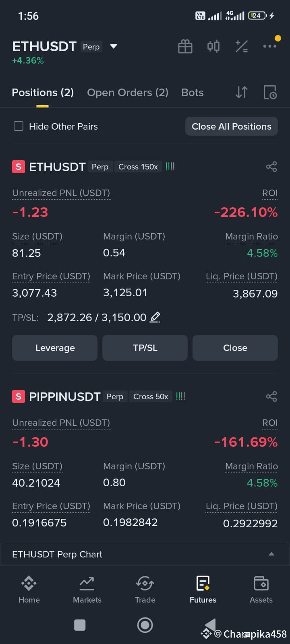Close the ETHUSDT position
This screenshot has height=644, width=290.
pyautogui.click(x=235, y=348)
